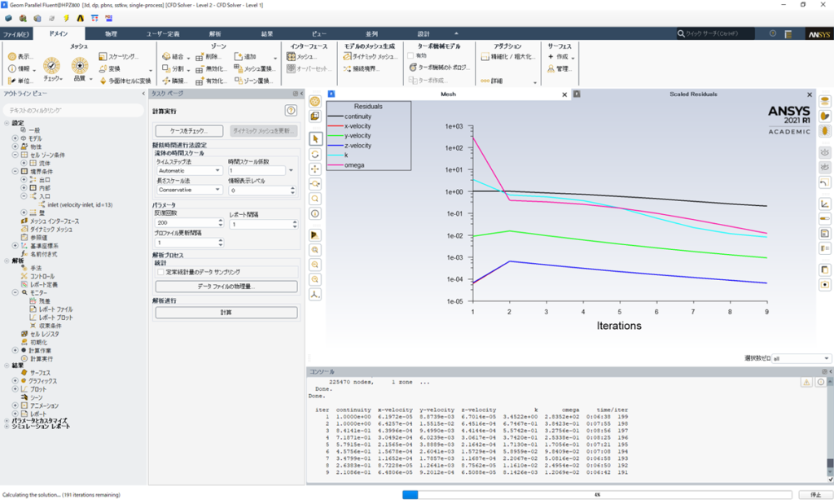Expand the 出口 boundary tree node

point(24,180)
